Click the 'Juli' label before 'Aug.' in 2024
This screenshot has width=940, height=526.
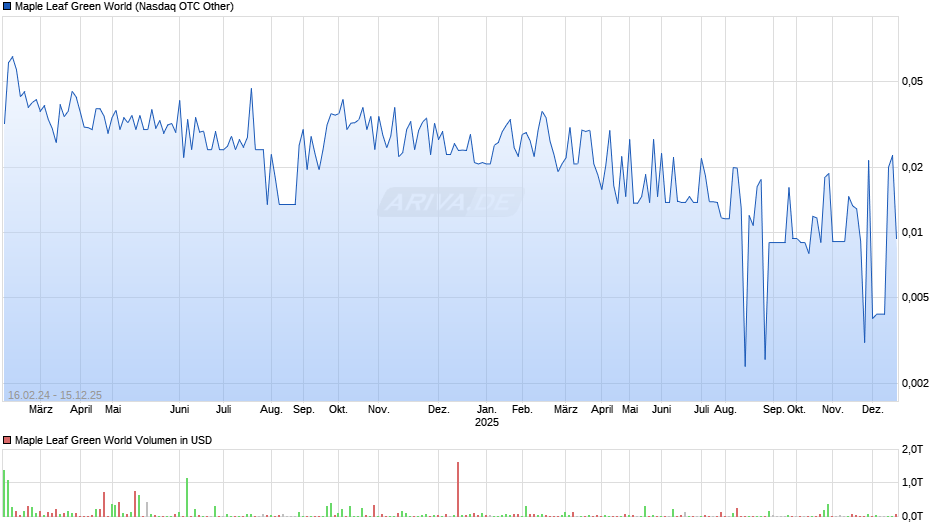pos(224,409)
